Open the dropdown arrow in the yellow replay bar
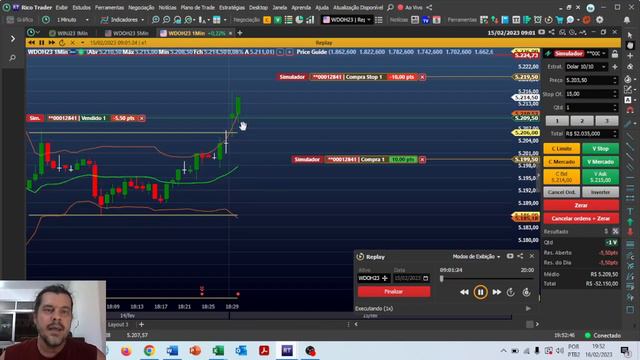This screenshot has height=360, width=640. pos(82,42)
